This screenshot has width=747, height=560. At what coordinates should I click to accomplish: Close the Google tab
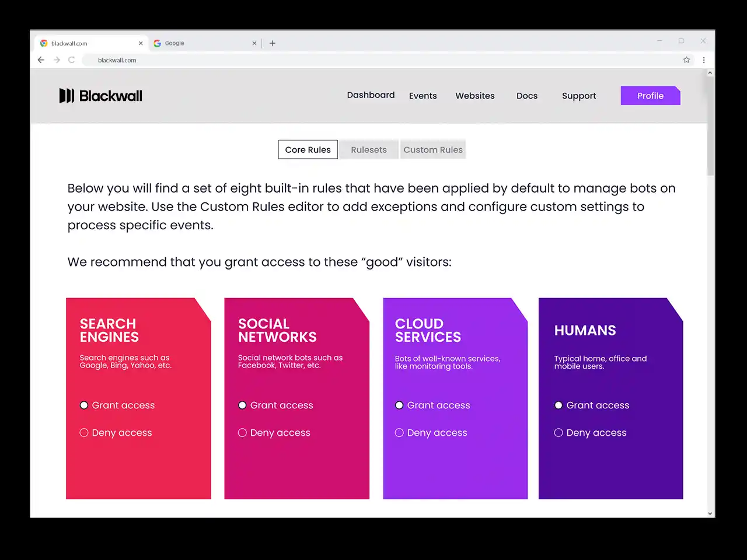pyautogui.click(x=254, y=43)
